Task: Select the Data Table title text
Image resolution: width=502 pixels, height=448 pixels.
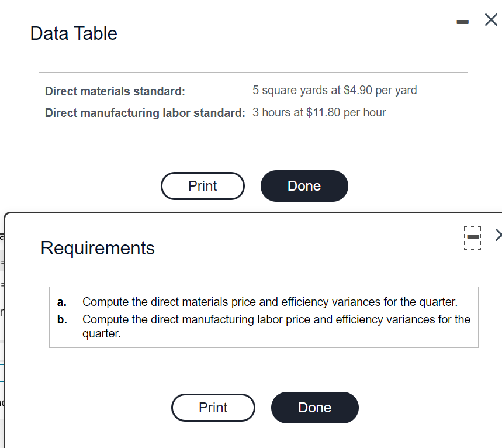Action: pyautogui.click(x=74, y=33)
